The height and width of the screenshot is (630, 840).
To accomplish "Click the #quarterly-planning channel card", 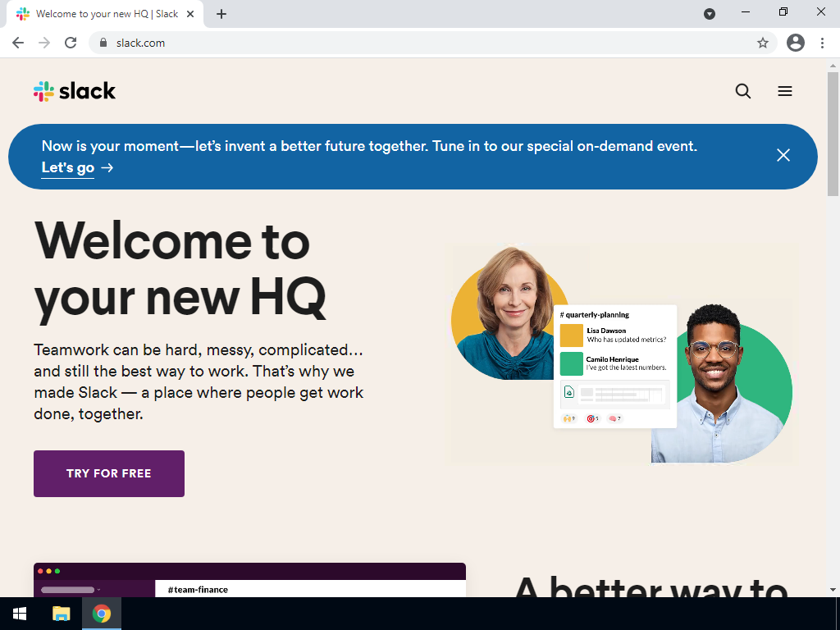I will 615,367.
